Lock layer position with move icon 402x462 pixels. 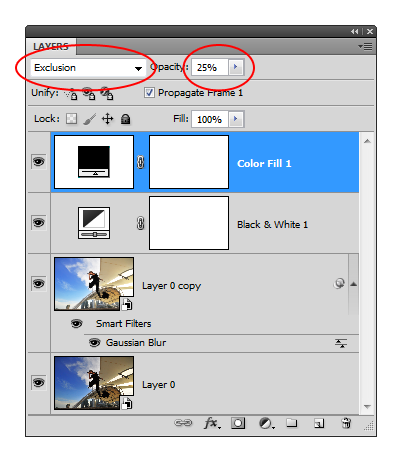(x=107, y=119)
